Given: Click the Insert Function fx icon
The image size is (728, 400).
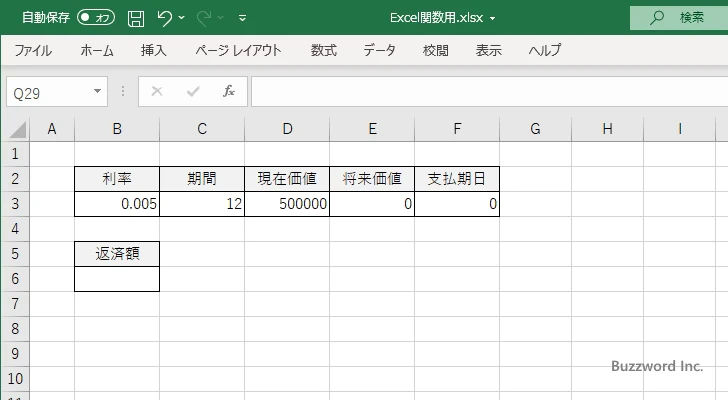Looking at the screenshot, I should (229, 91).
